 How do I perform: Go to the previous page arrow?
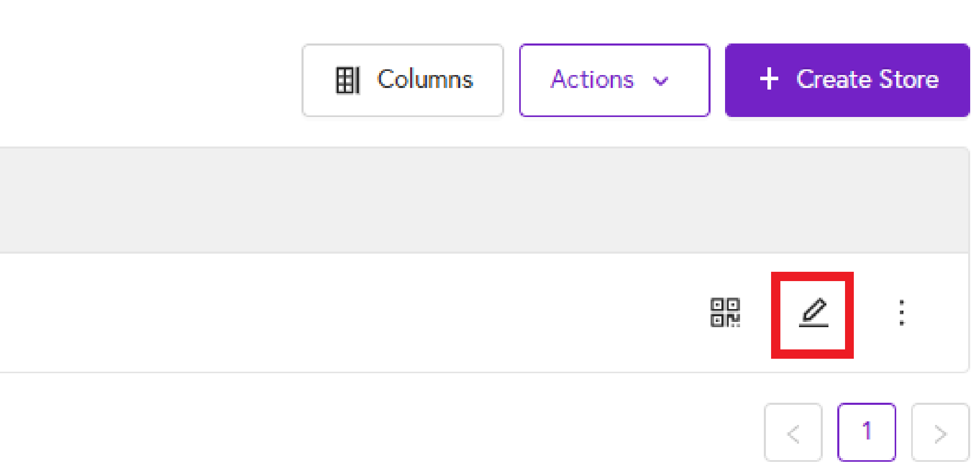point(793,433)
